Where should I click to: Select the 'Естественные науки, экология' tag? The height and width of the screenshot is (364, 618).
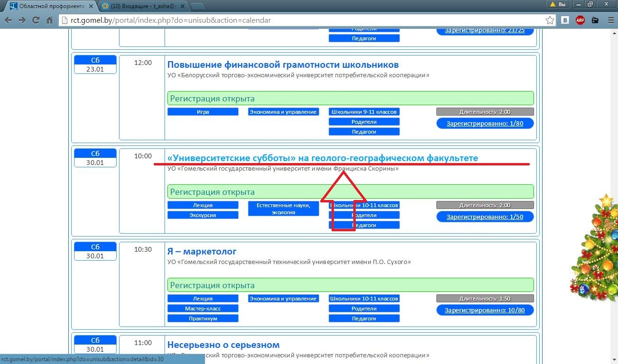coord(284,209)
